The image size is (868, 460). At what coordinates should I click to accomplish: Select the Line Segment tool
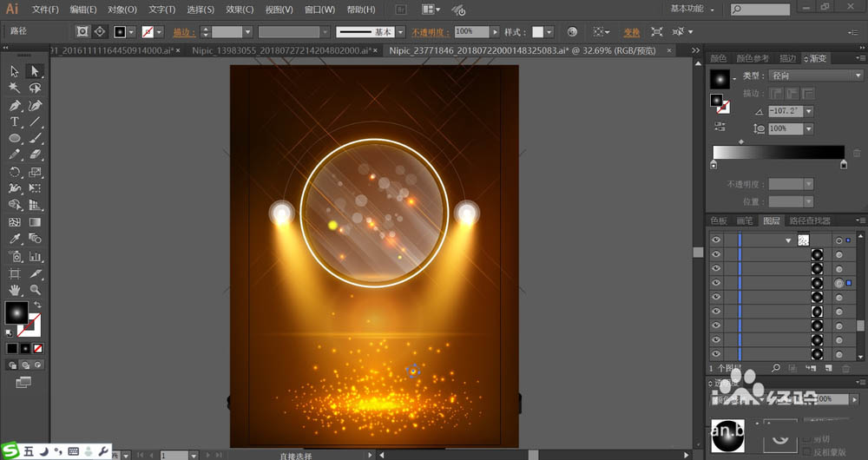point(35,122)
